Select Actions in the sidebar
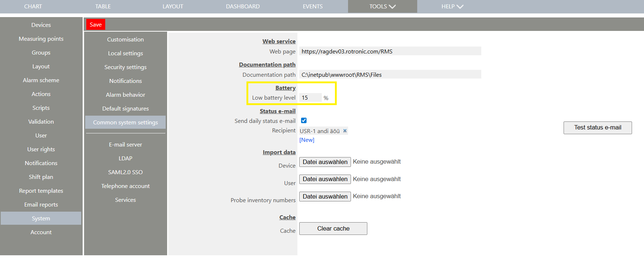 tap(41, 94)
